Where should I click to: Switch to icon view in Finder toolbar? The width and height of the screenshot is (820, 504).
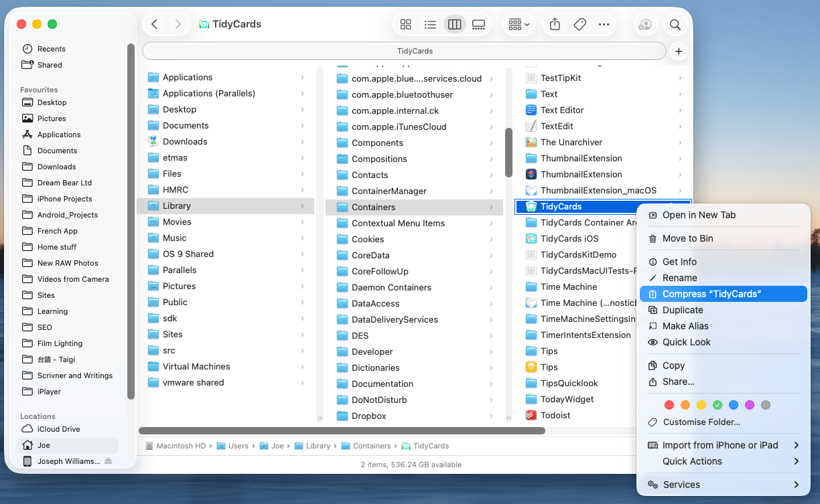[406, 24]
